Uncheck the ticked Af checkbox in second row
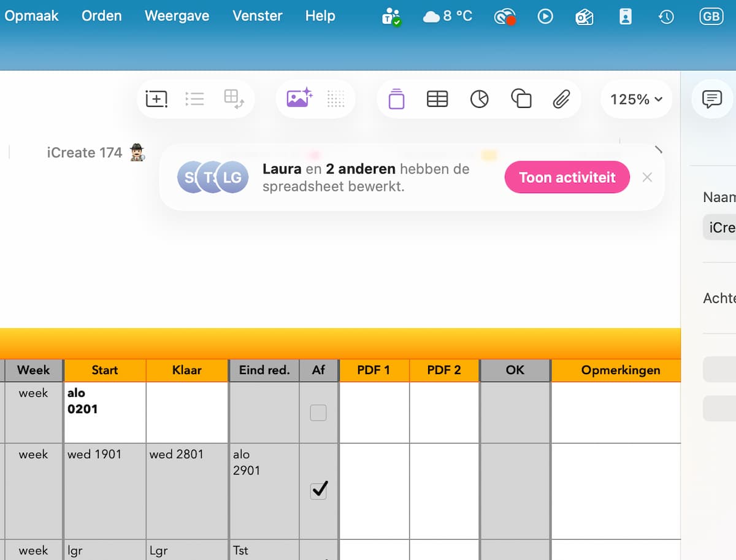Viewport: 736px width, 560px height. click(318, 490)
